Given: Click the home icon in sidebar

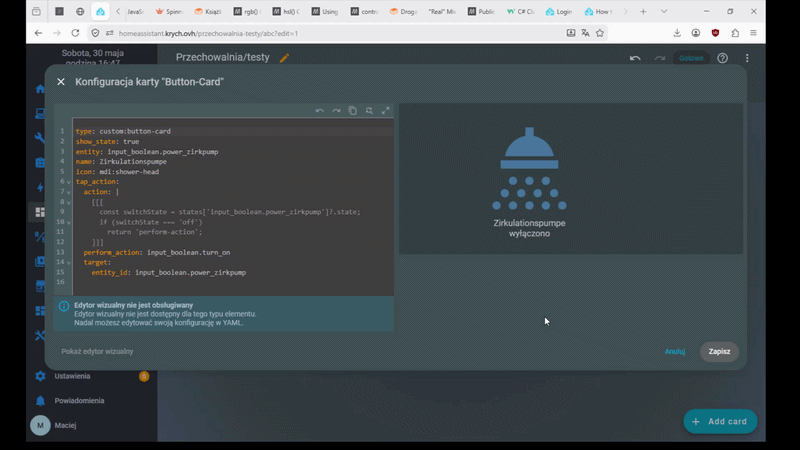Looking at the screenshot, I should 40,89.
